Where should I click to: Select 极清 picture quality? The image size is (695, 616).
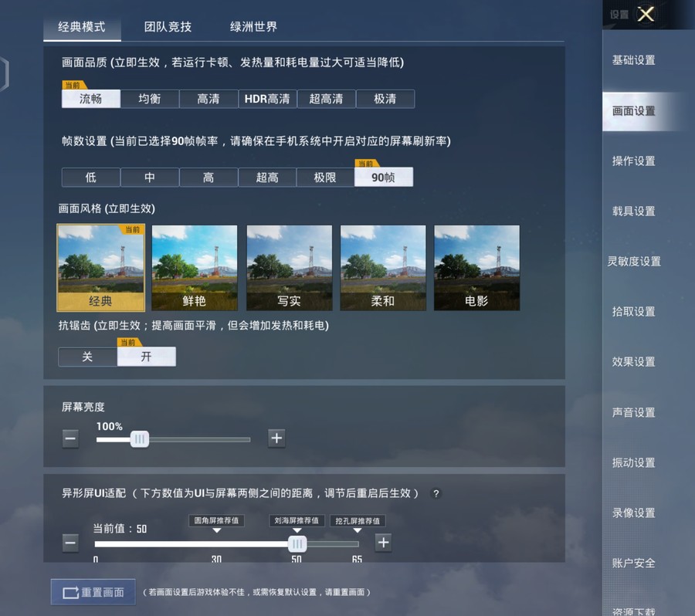(385, 98)
